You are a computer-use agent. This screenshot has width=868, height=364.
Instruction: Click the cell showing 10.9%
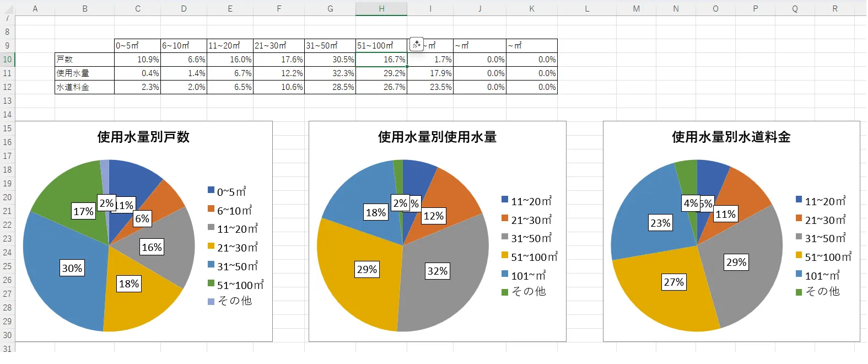pyautogui.click(x=138, y=60)
